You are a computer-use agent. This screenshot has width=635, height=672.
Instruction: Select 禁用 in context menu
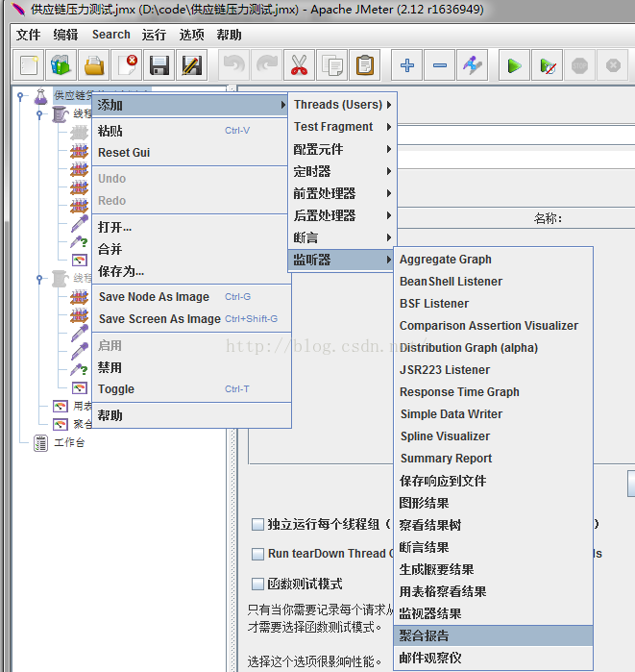tap(190, 367)
